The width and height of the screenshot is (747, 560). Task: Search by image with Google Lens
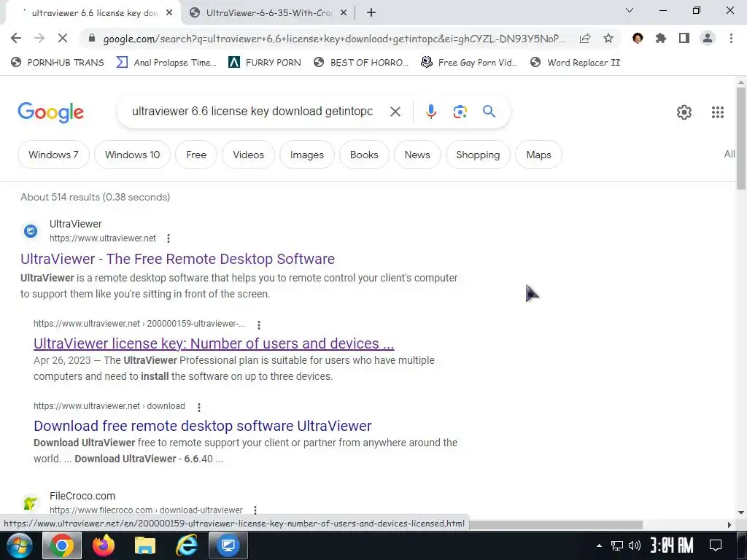[x=460, y=112]
